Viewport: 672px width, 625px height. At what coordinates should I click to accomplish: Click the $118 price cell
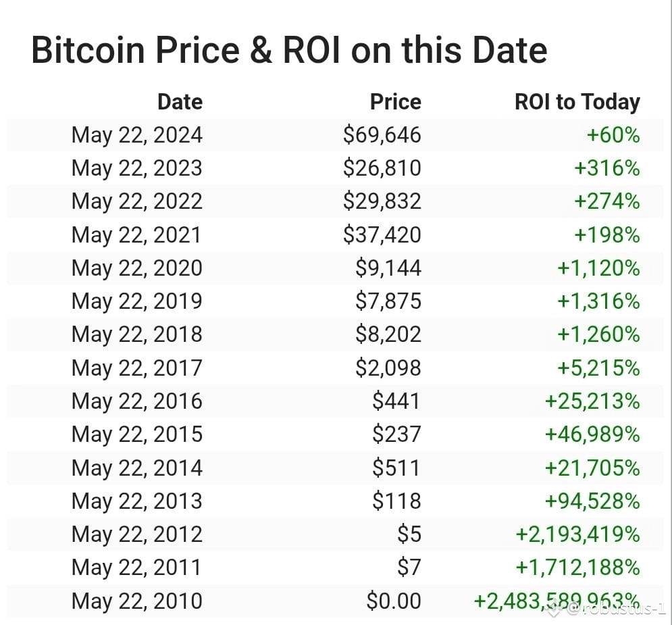[x=397, y=501]
